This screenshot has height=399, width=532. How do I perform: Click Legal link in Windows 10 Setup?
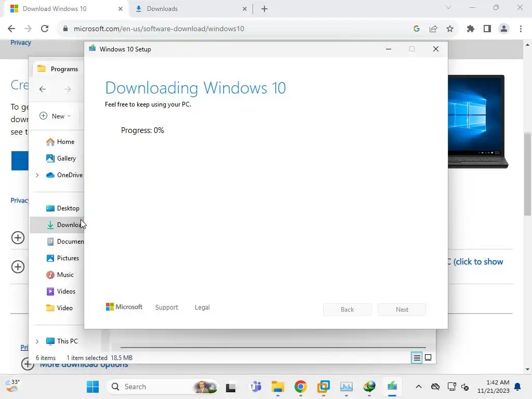tap(202, 308)
